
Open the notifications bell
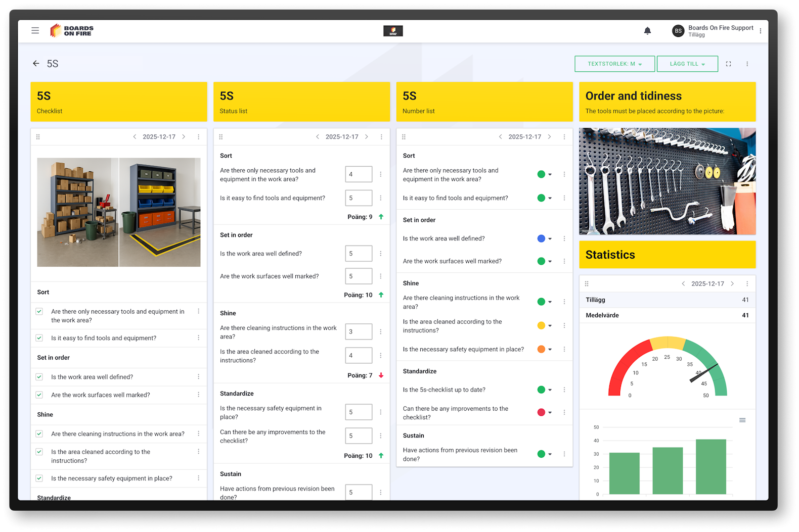coord(647,31)
